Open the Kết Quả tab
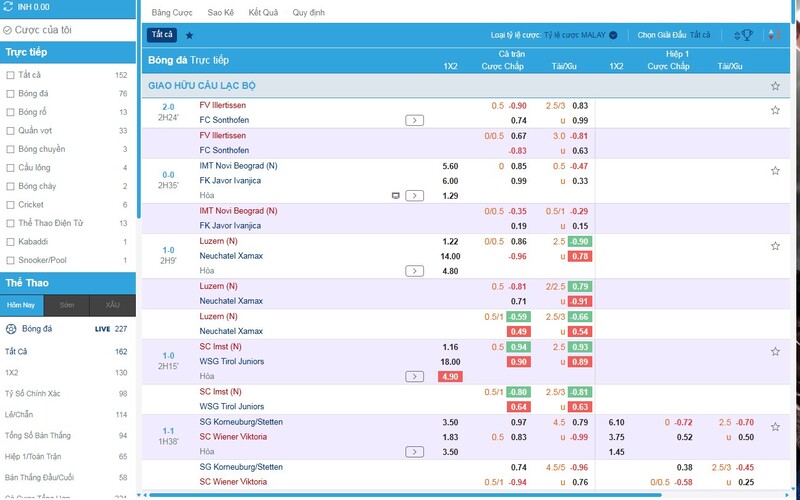800x500 pixels. pos(263,13)
